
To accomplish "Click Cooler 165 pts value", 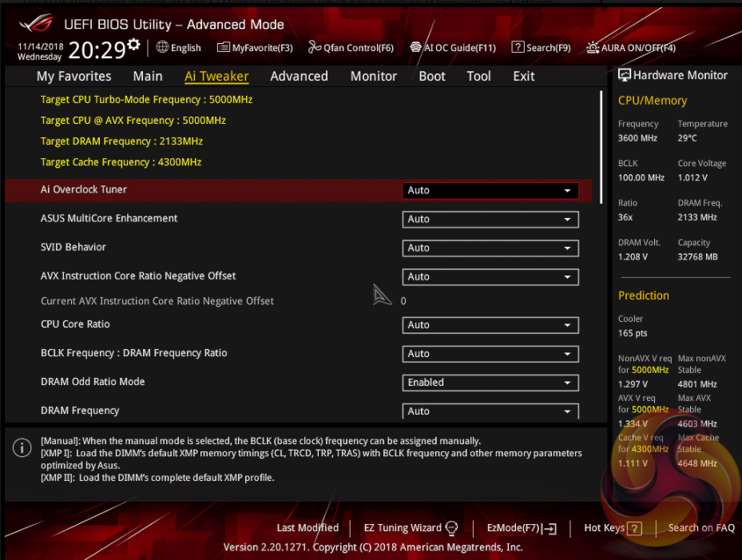I will click(633, 333).
